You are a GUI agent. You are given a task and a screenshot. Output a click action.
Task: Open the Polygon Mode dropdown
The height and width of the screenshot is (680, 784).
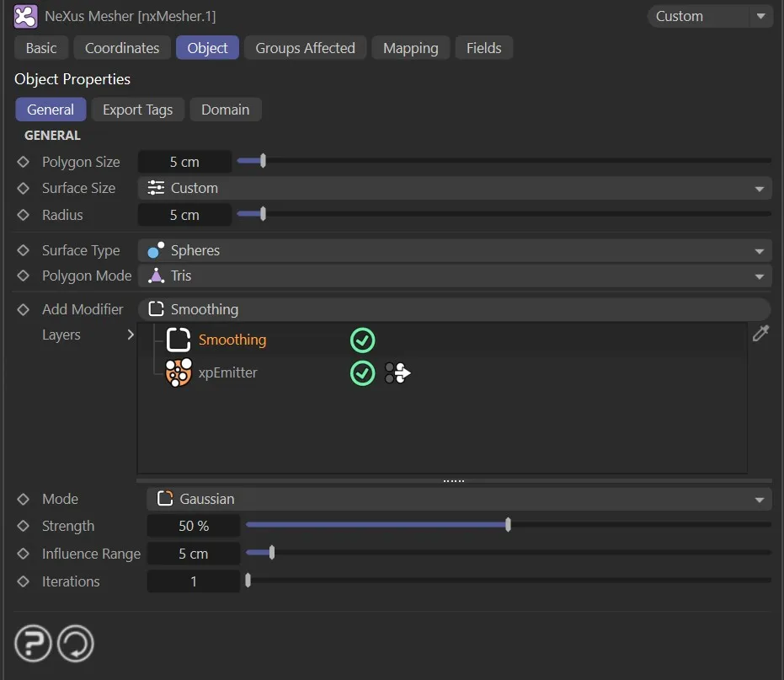tap(455, 276)
